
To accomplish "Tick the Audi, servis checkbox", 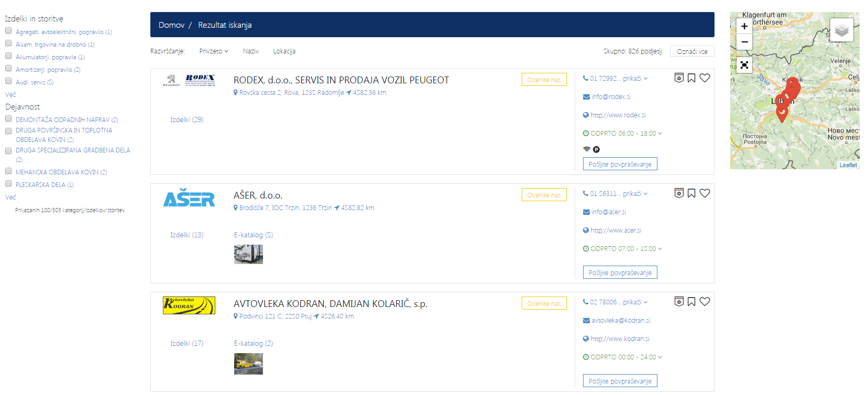I will click(x=8, y=81).
